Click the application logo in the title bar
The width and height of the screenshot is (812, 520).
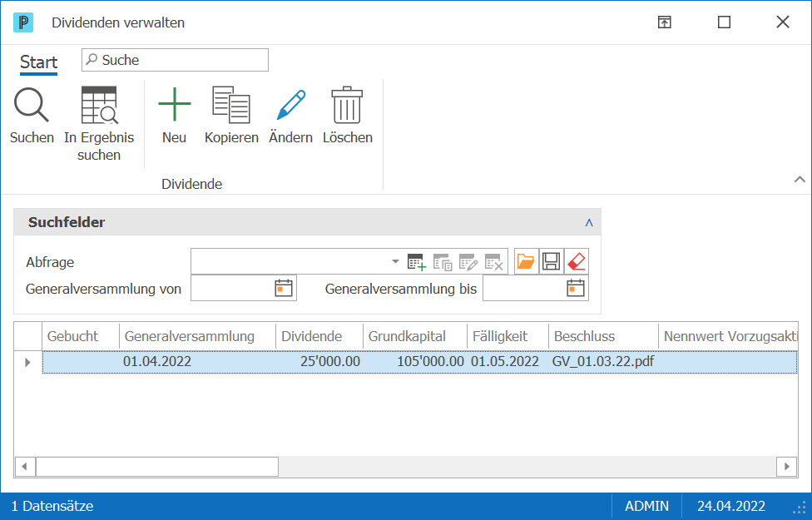(23, 22)
